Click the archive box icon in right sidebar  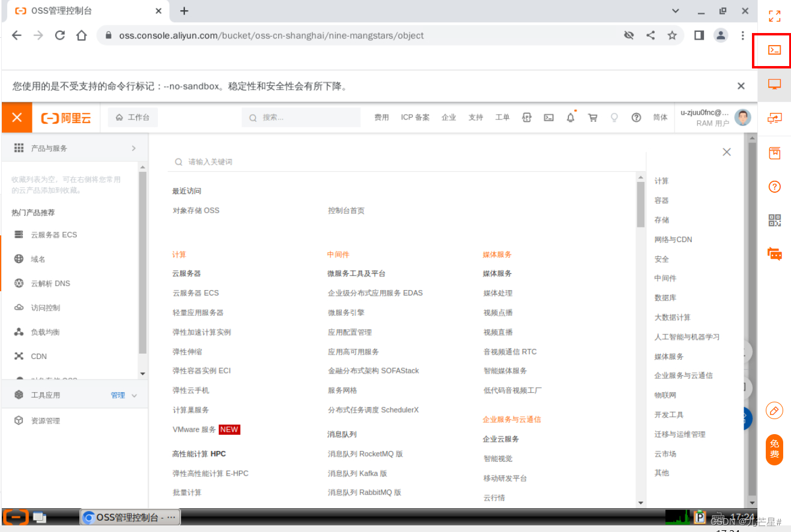click(775, 153)
